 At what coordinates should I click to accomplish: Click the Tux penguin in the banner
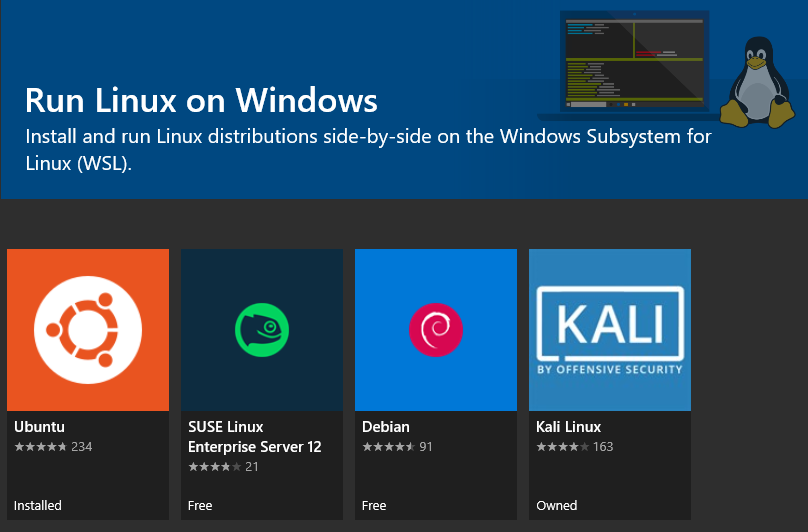coord(757,82)
